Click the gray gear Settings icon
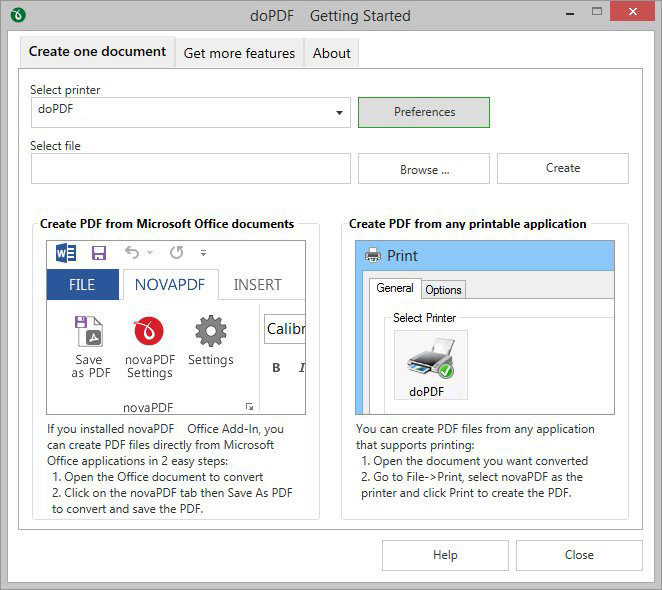Image resolution: width=662 pixels, height=590 pixels. 211,331
